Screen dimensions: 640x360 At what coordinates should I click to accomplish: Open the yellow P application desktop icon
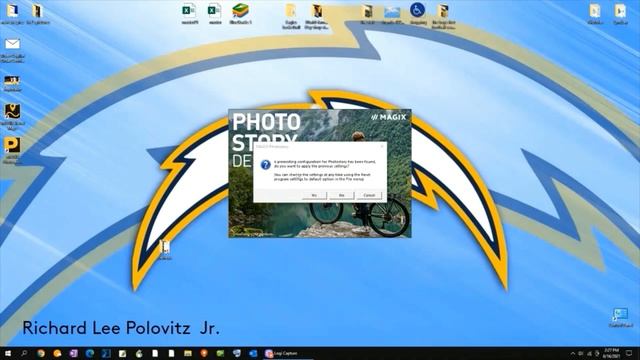(x=12, y=149)
